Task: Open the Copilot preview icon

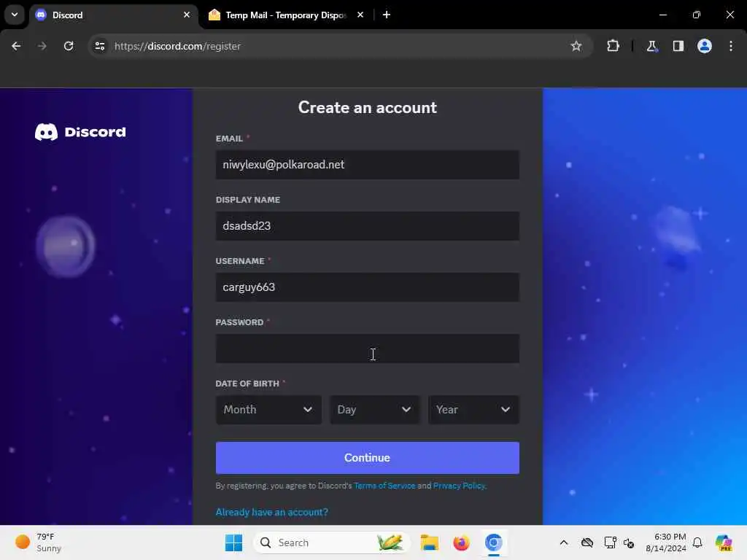Action: point(724,542)
